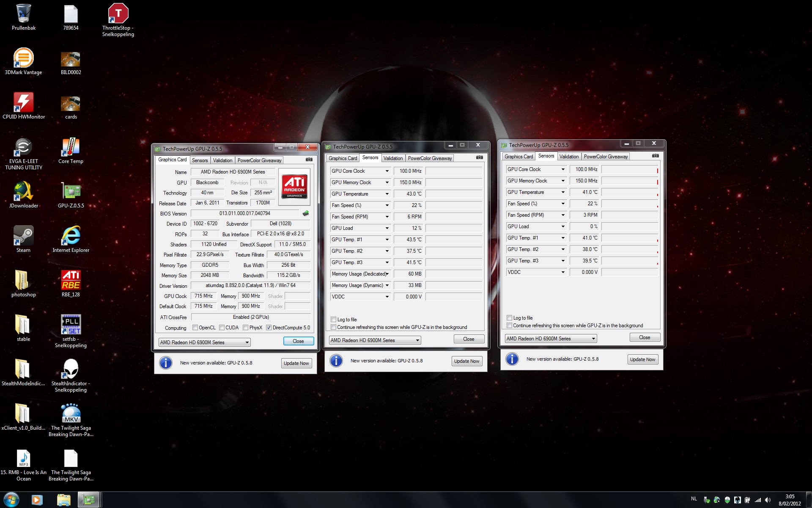Open the setfsb shortcut icon
The height and width of the screenshot is (508, 812).
coord(71,325)
